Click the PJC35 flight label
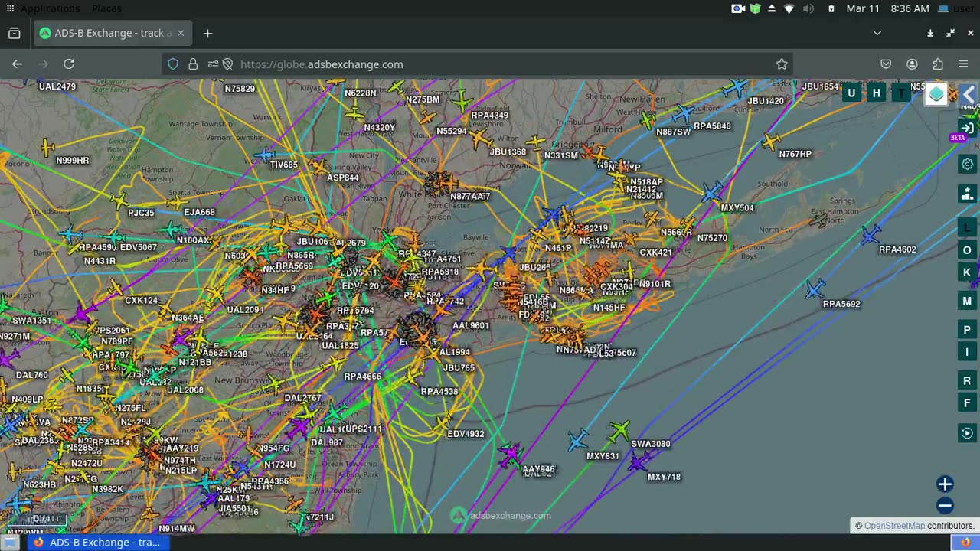This screenshot has width=980, height=551. tap(141, 213)
